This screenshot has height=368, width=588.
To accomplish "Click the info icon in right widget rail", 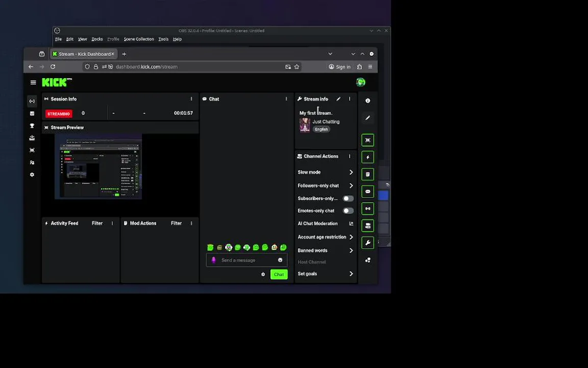I will tap(368, 101).
